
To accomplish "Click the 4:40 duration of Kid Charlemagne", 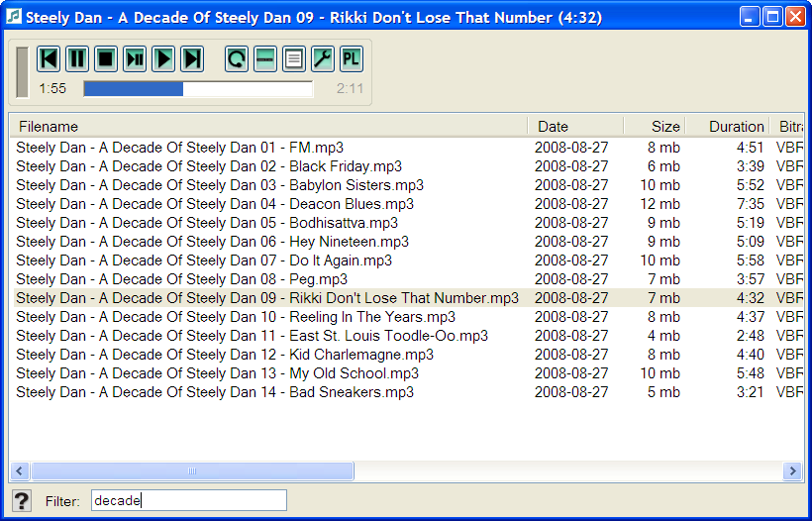I will 751,355.
